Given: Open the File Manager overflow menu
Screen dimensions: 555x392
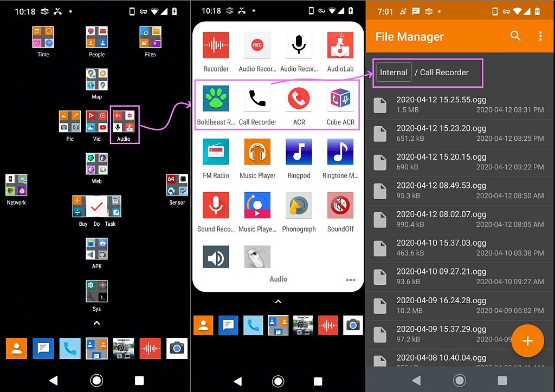Looking at the screenshot, I should [x=540, y=36].
